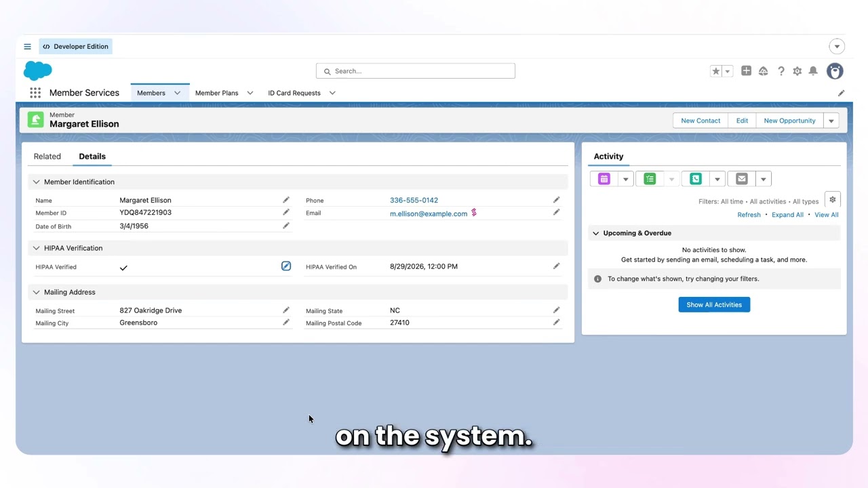
Task: Collapse the HIPAA Verification section
Action: (37, 248)
